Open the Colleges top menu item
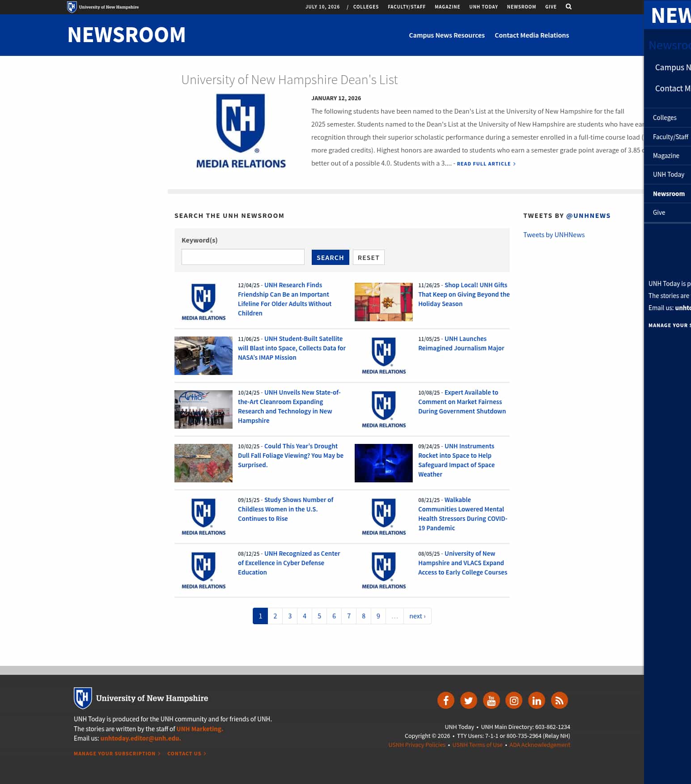 point(366,7)
